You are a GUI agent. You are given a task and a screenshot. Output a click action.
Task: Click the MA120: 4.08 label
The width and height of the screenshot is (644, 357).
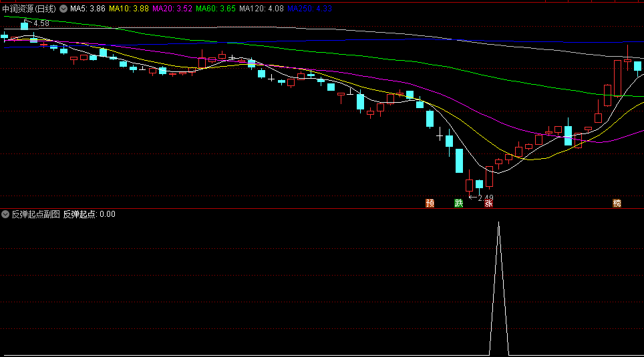262,9
